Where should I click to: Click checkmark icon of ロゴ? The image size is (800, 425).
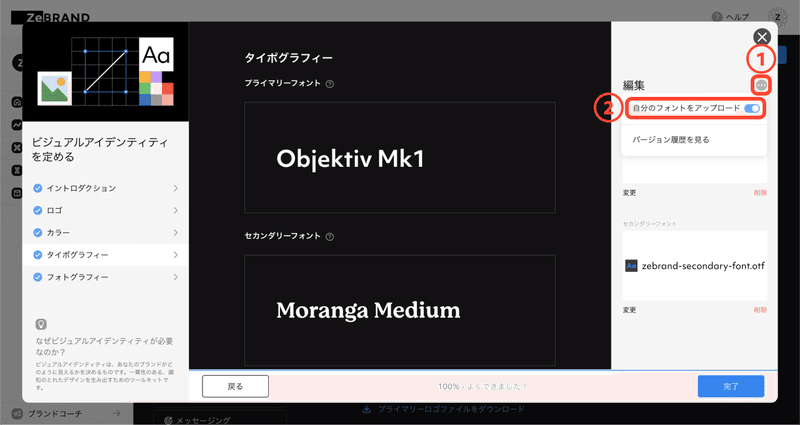[37, 210]
